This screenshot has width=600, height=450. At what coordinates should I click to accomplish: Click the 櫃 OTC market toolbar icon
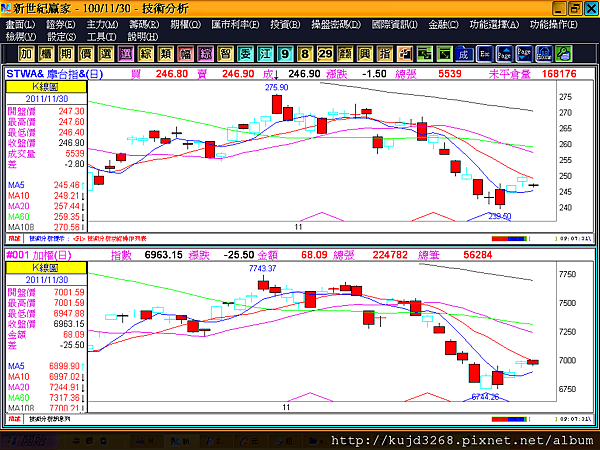click(x=46, y=54)
